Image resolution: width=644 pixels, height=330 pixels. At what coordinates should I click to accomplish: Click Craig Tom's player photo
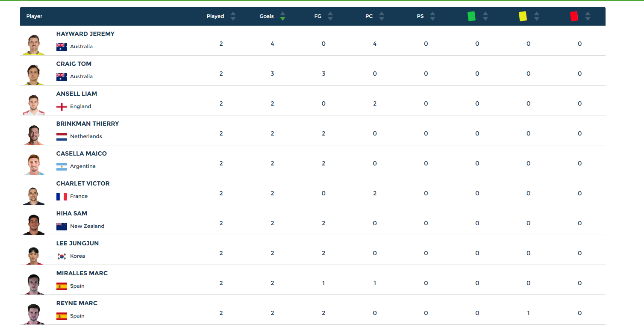click(33, 74)
